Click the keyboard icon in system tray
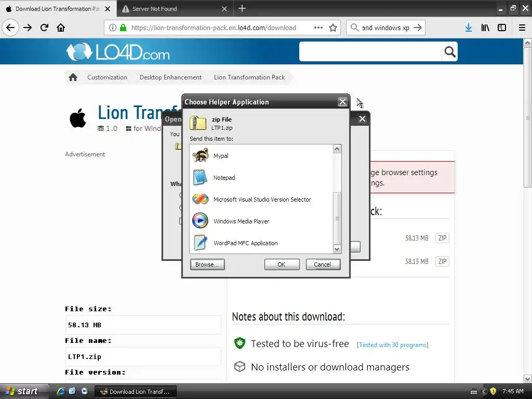The width and height of the screenshot is (532, 399). tap(474, 392)
